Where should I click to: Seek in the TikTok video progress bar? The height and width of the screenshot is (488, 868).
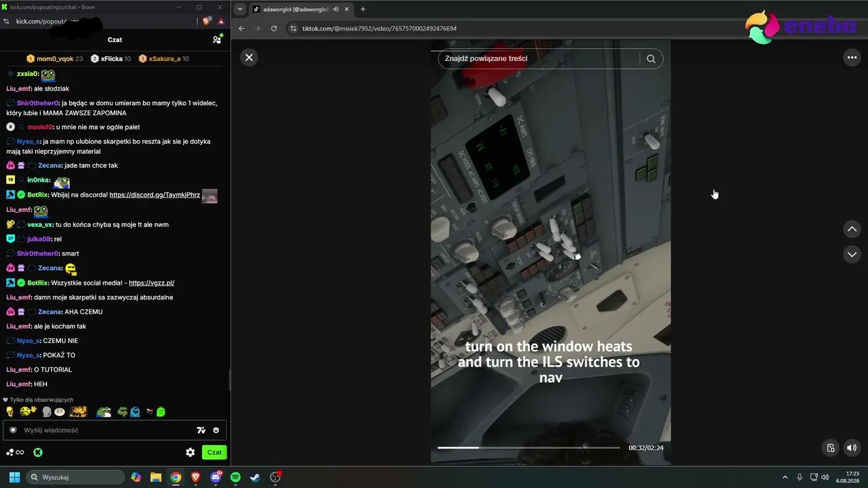click(x=528, y=447)
